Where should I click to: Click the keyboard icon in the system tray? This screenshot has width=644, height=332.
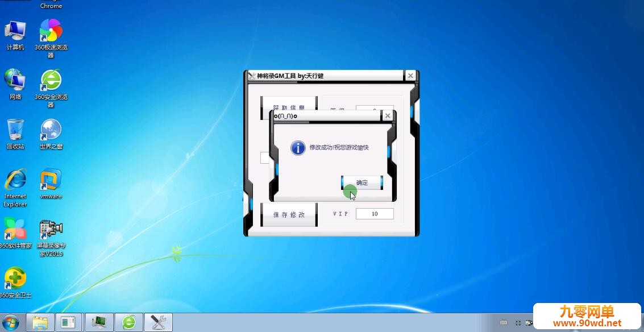click(504, 323)
